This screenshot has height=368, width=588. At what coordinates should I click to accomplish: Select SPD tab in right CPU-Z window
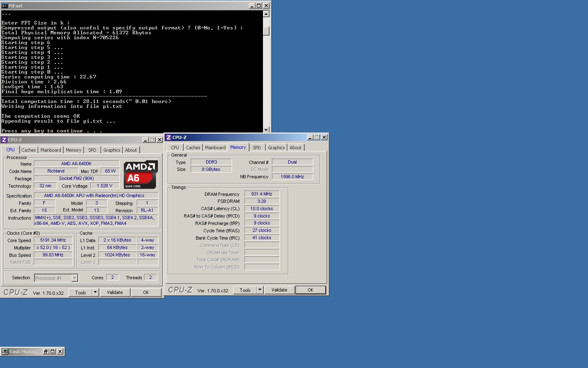point(257,148)
